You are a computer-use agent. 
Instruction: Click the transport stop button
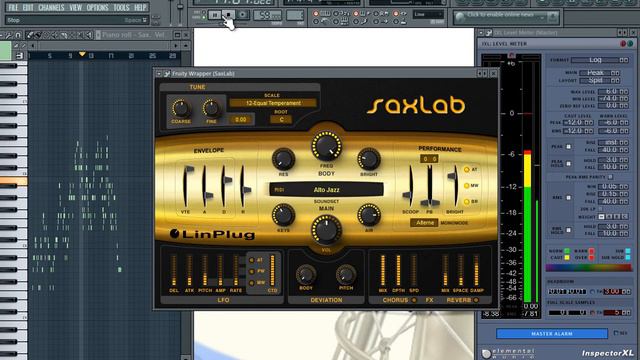pos(228,15)
